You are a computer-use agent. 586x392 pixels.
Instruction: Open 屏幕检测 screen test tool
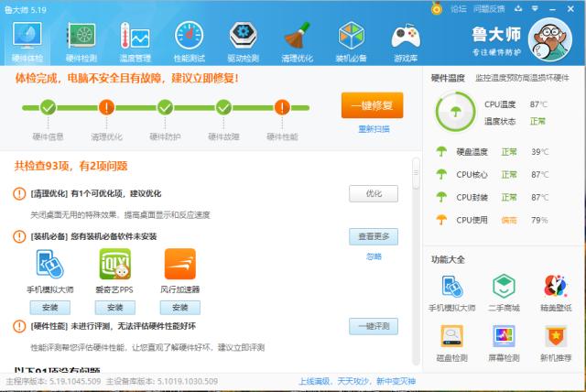pos(505,342)
